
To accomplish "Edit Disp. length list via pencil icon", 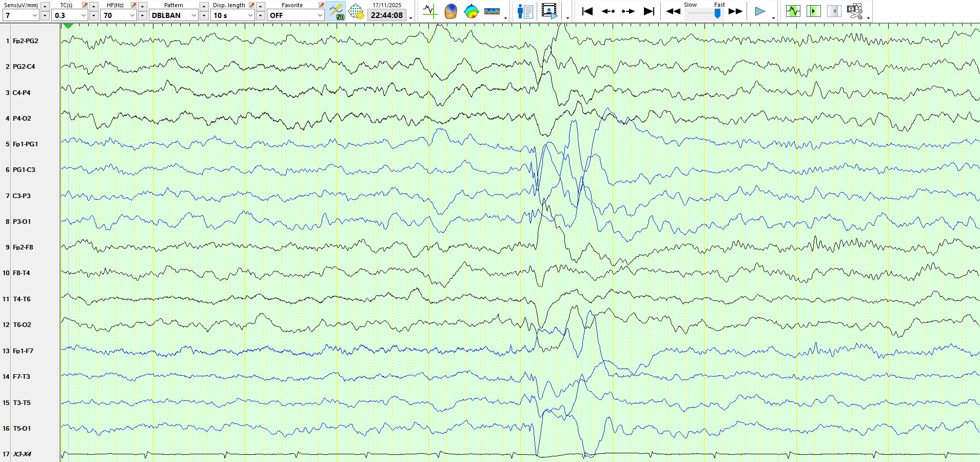I will (x=251, y=5).
